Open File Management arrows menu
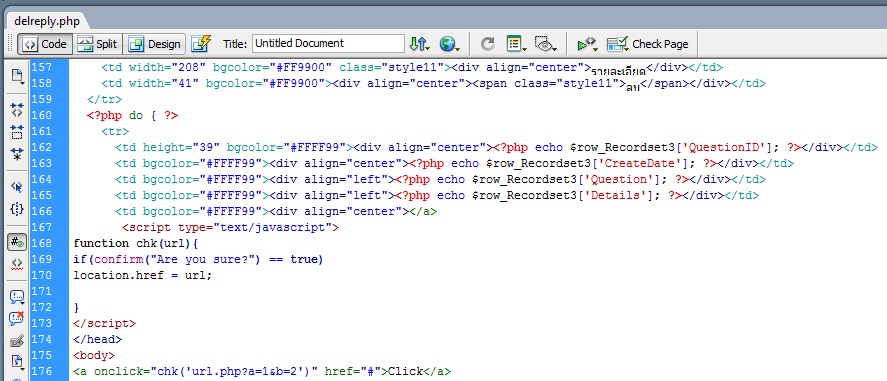 coord(419,44)
